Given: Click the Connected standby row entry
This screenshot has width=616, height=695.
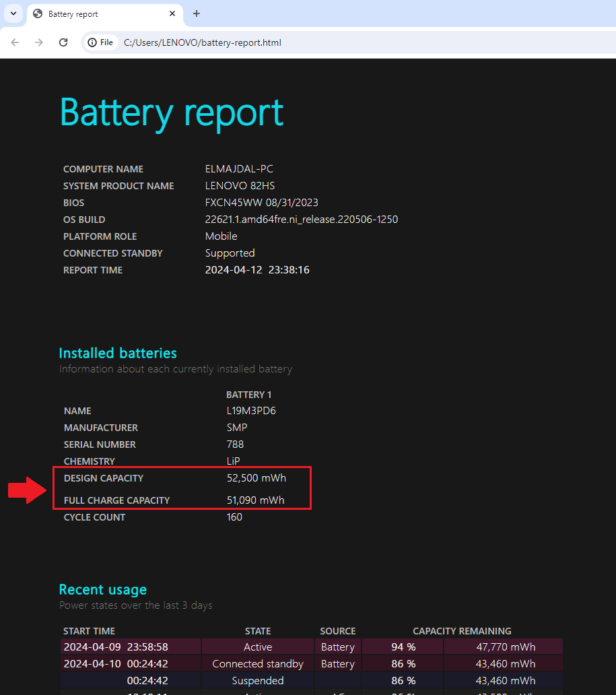Looking at the screenshot, I should (257, 663).
